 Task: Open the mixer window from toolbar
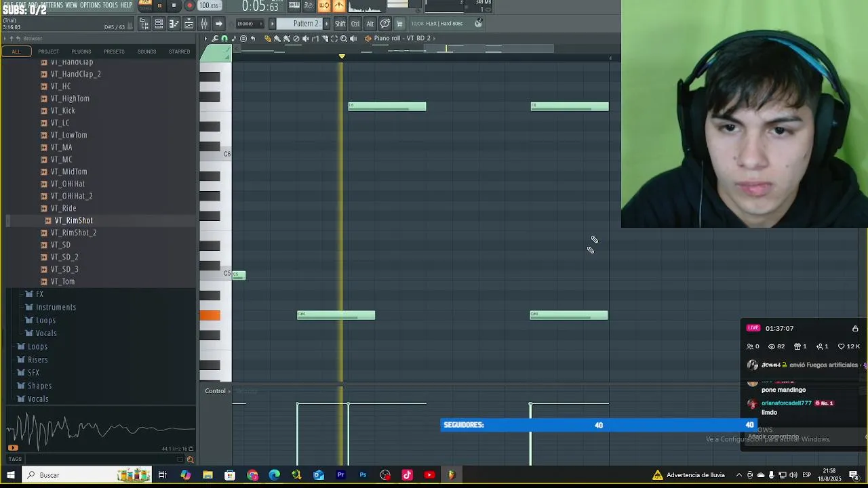point(203,24)
